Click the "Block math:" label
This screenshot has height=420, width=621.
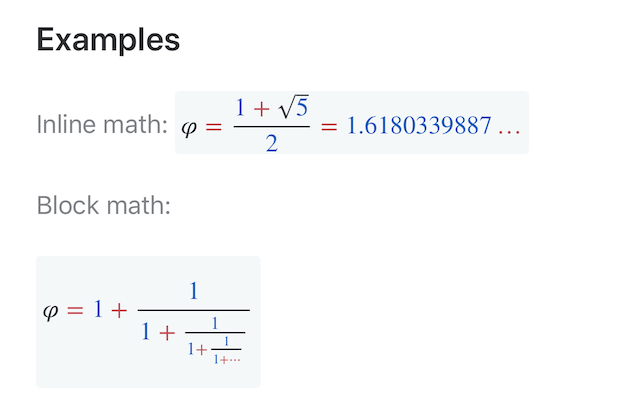104,207
